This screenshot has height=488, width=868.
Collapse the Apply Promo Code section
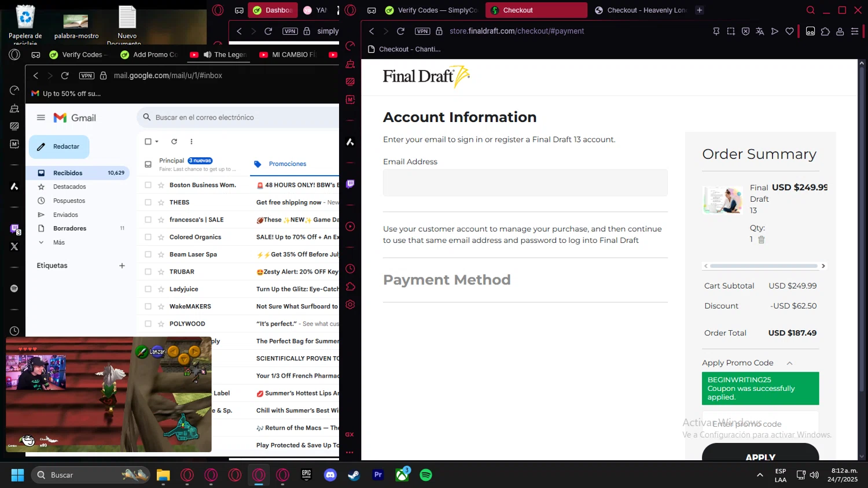[x=789, y=363]
